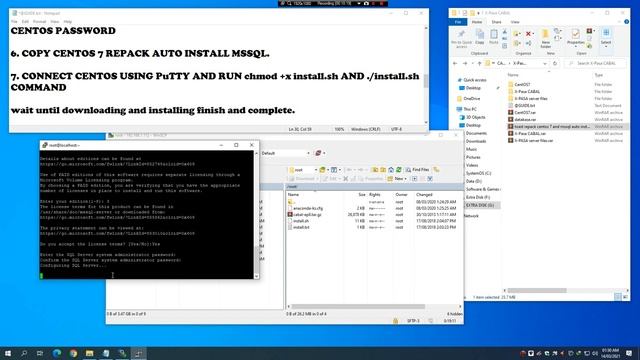Click the File tab in File Explorer
The height and width of the screenshot is (360, 640).
pyautogui.click(x=458, y=22)
